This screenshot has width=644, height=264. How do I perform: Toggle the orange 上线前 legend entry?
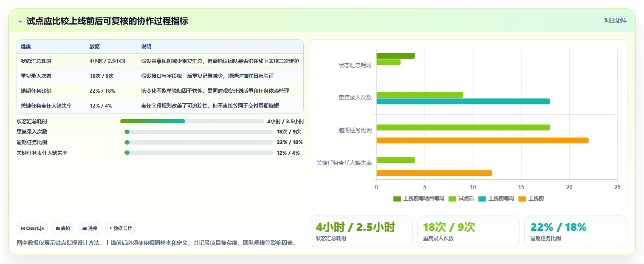point(531,199)
